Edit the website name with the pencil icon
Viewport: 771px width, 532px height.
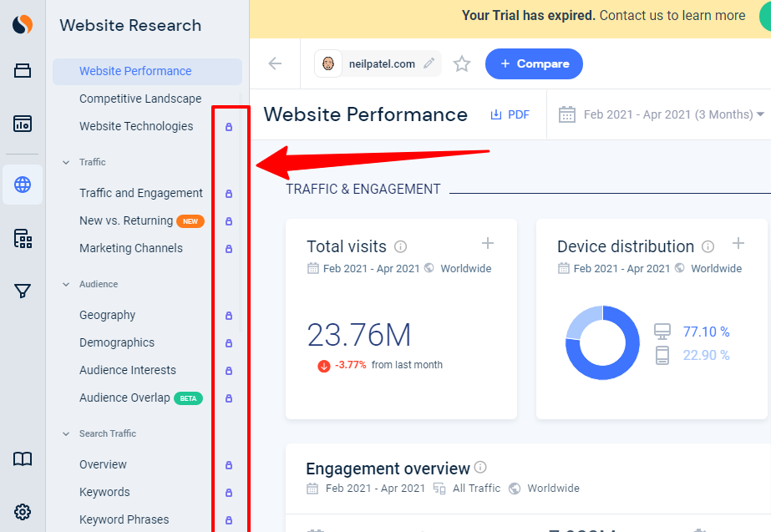pos(428,62)
